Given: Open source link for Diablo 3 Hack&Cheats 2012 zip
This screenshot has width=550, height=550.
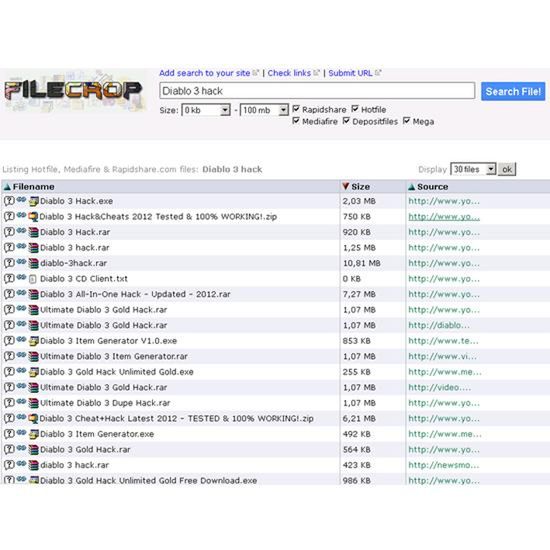Looking at the screenshot, I should pyautogui.click(x=444, y=217).
